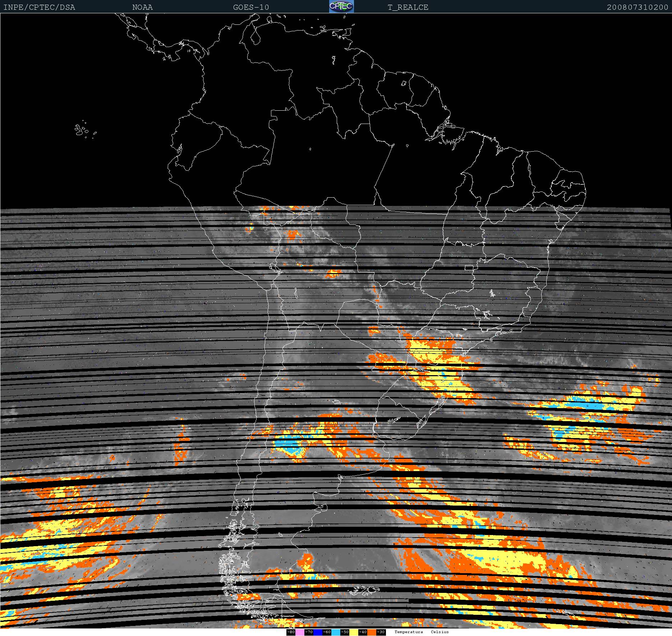Pick the dark blue -60 legend swatch
Image resolution: width=672 pixels, height=636 pixels.
pos(318,632)
